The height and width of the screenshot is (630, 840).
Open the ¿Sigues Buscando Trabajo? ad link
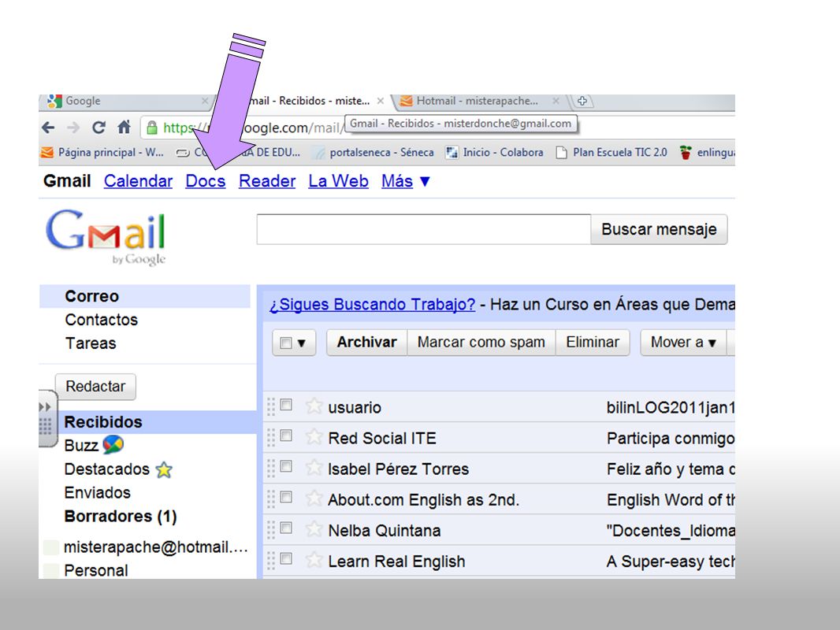pos(372,304)
